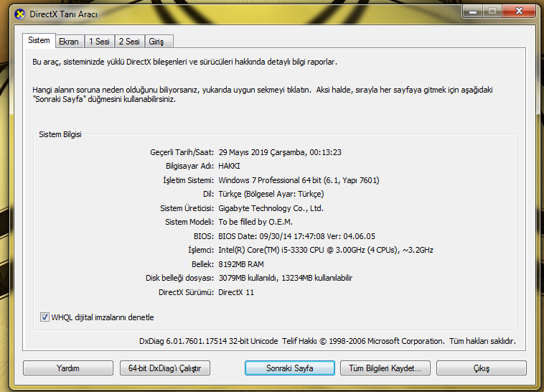Open the 1 Sesi tab

pyautogui.click(x=99, y=42)
